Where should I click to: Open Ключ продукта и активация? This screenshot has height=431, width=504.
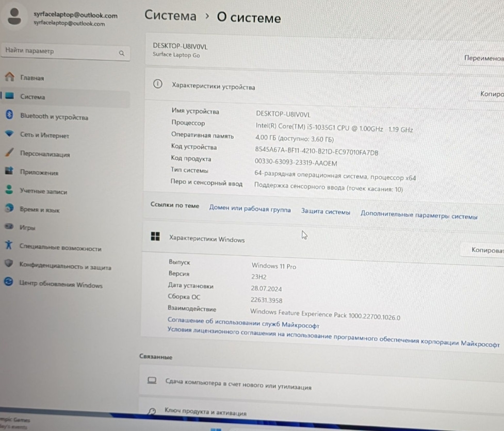point(205,413)
